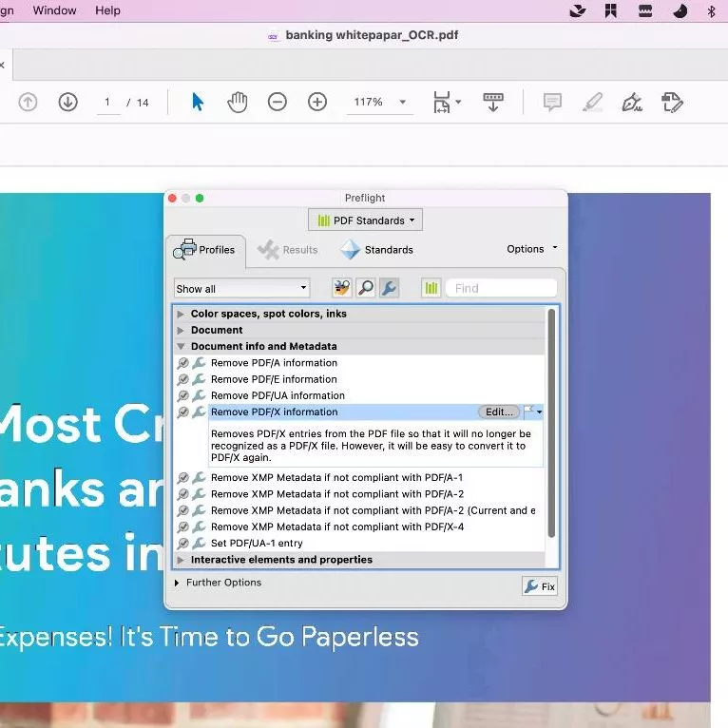The image size is (728, 728).
Task: Open the Window menu
Action: [54, 10]
